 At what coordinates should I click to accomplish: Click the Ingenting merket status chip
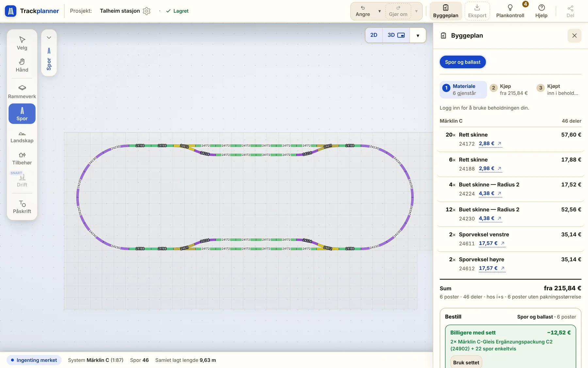(34, 360)
